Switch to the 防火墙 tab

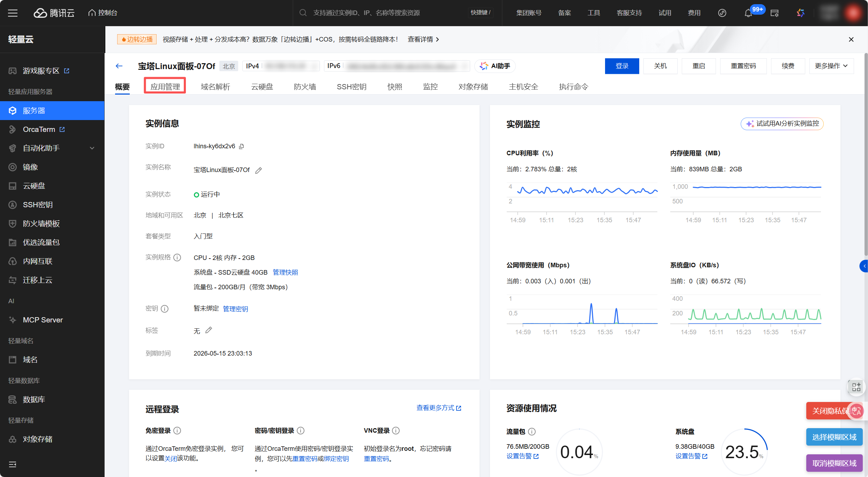304,87
